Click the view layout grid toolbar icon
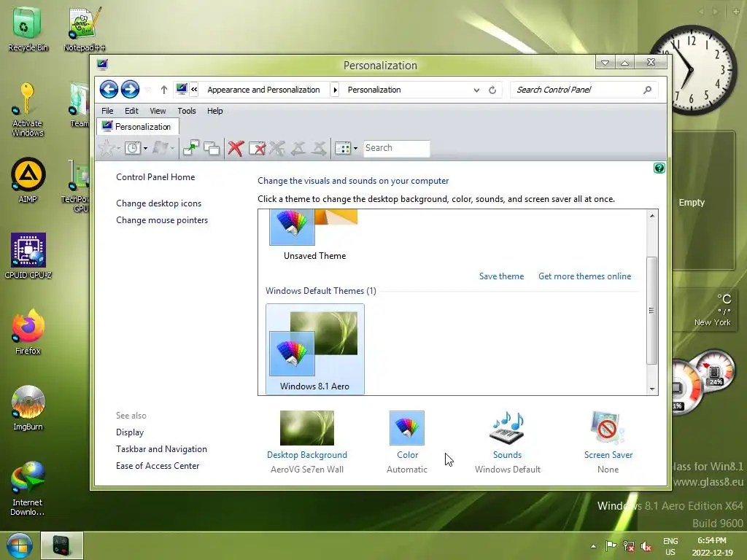This screenshot has width=747, height=560. [343, 148]
